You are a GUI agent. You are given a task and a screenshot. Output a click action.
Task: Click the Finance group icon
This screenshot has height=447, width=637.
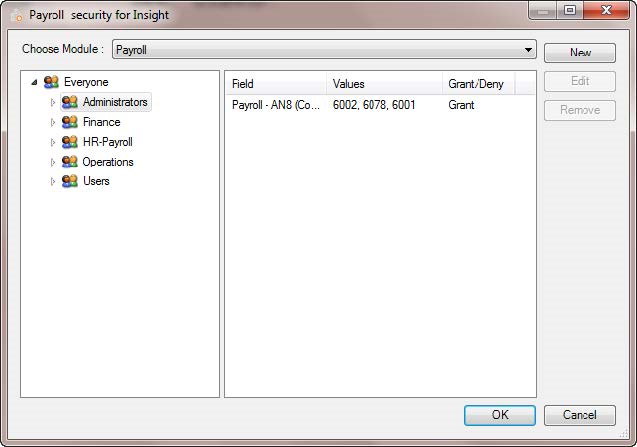pyautogui.click(x=70, y=122)
